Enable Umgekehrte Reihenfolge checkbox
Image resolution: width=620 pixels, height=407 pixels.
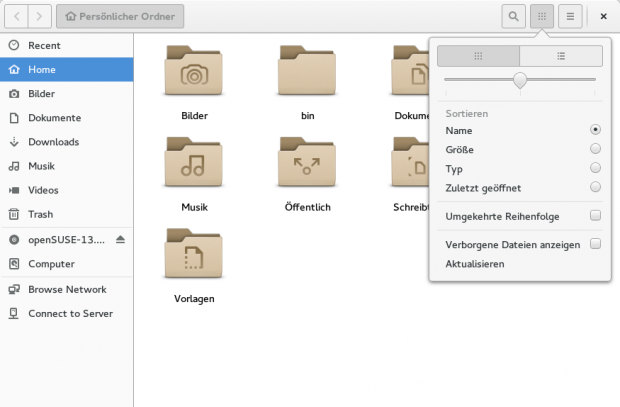[x=595, y=215]
